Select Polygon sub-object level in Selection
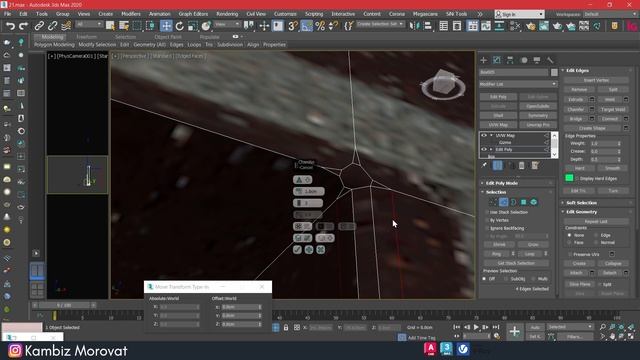The height and width of the screenshot is (360, 640). click(x=524, y=202)
